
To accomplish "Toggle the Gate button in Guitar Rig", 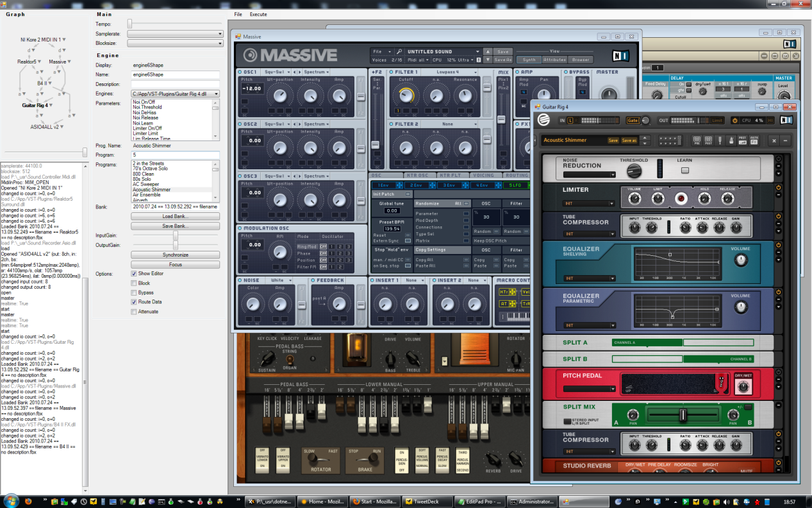I will click(x=633, y=120).
